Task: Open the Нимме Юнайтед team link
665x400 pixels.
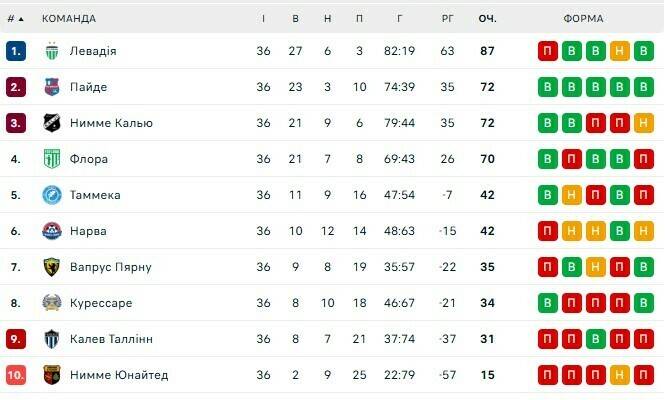Action: [118, 375]
